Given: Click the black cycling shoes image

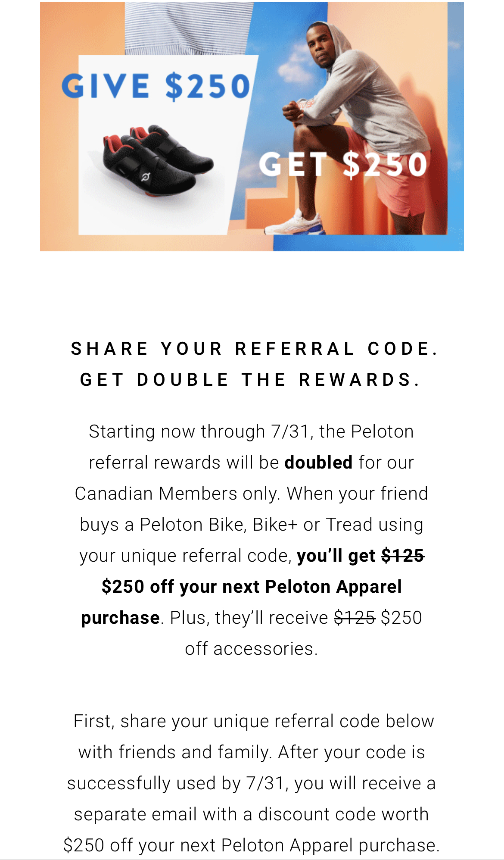Looking at the screenshot, I should click(x=158, y=159).
